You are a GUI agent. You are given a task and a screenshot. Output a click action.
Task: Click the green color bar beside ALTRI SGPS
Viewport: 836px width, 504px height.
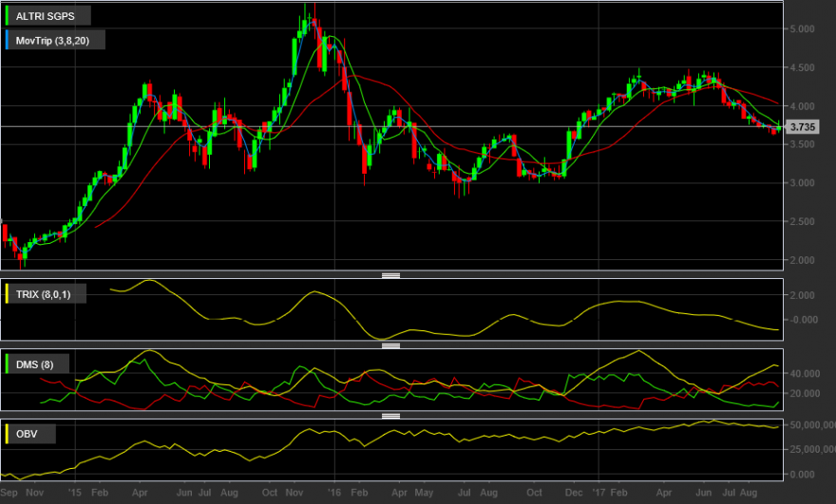(7, 16)
